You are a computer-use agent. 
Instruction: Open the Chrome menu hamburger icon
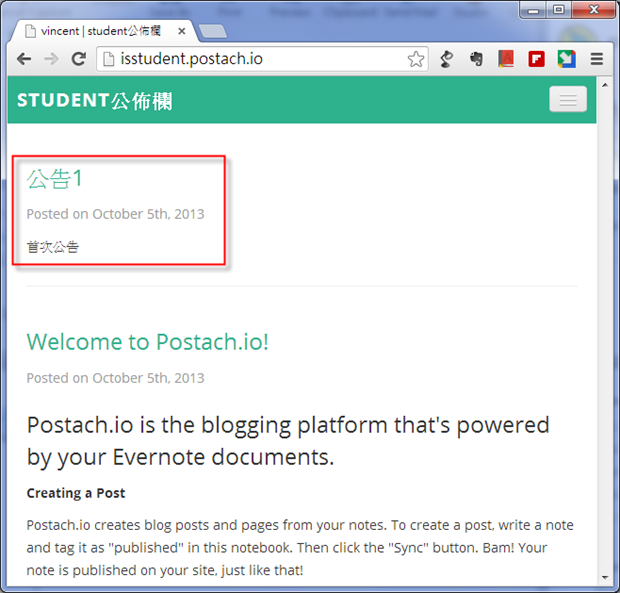coord(597,59)
